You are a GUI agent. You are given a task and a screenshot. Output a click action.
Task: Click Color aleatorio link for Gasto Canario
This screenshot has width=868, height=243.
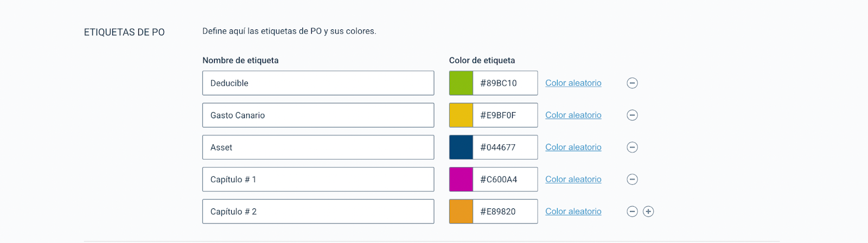tap(573, 115)
